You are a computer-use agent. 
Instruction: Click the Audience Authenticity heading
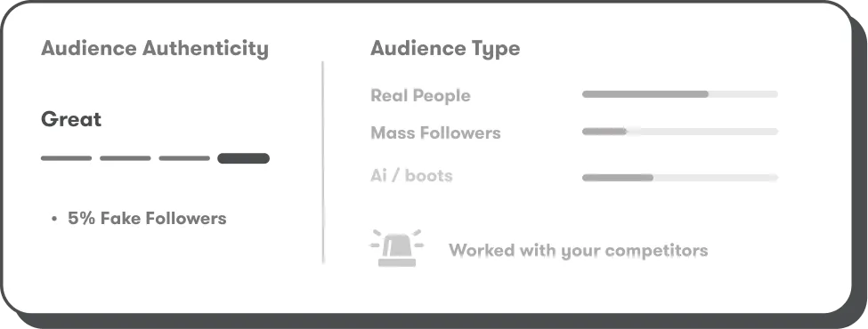tap(155, 49)
